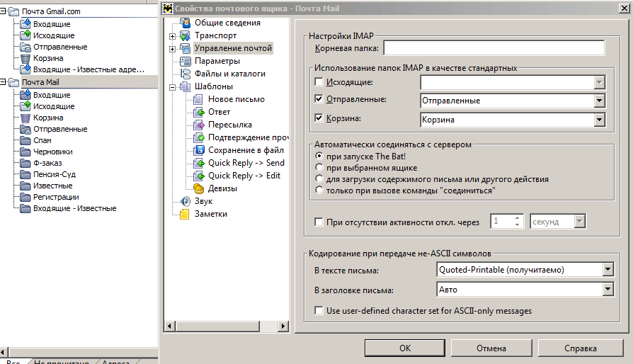Open the 'В тексте письма' encoding dropdown
The image size is (633, 364).
tap(607, 270)
